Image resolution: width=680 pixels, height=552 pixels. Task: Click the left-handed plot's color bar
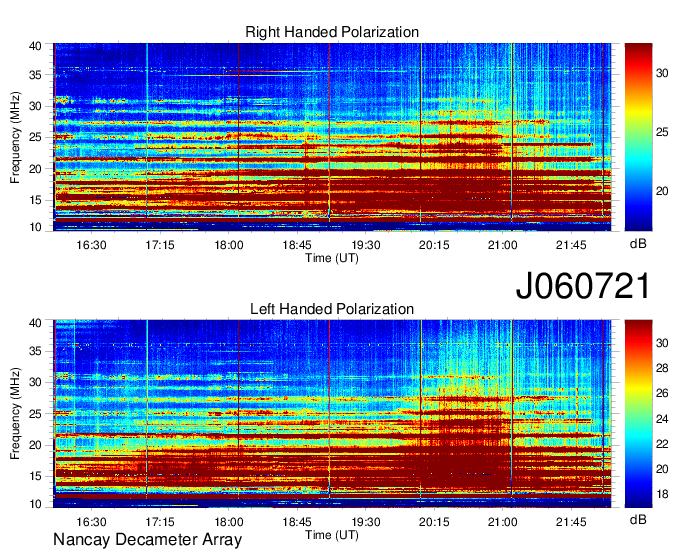click(638, 414)
